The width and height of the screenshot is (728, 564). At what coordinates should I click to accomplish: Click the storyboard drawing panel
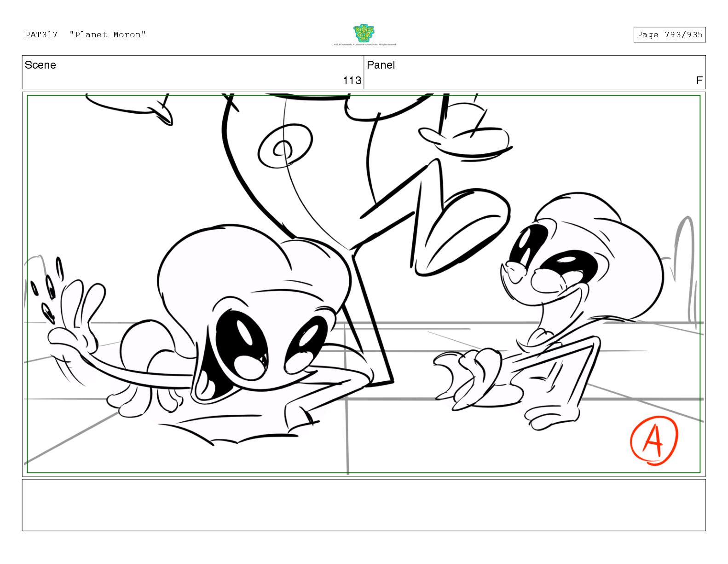[x=364, y=284]
